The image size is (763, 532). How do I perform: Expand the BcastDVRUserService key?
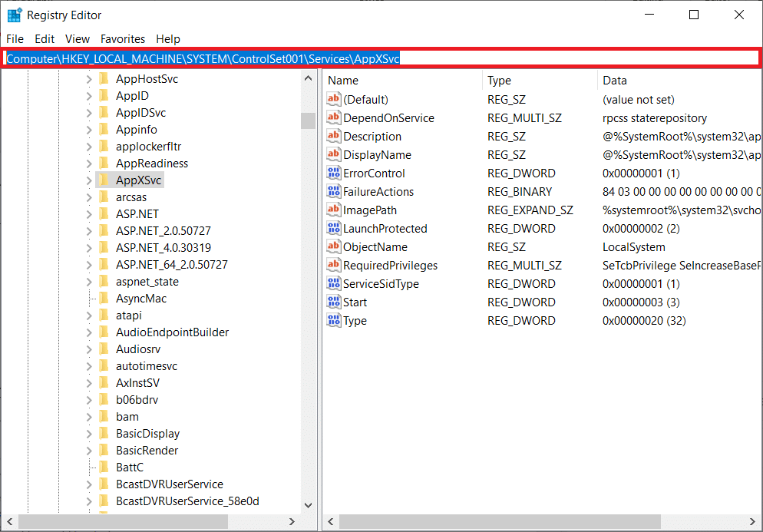(88, 484)
